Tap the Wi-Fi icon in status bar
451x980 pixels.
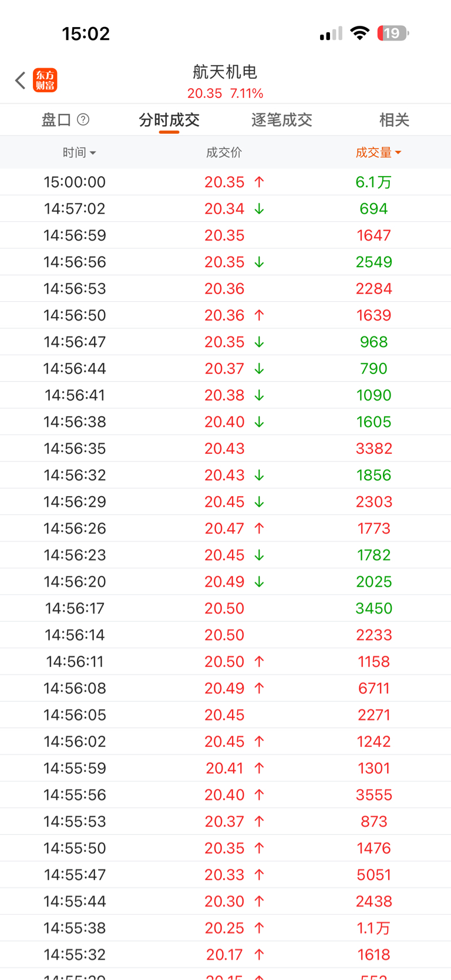(x=359, y=33)
